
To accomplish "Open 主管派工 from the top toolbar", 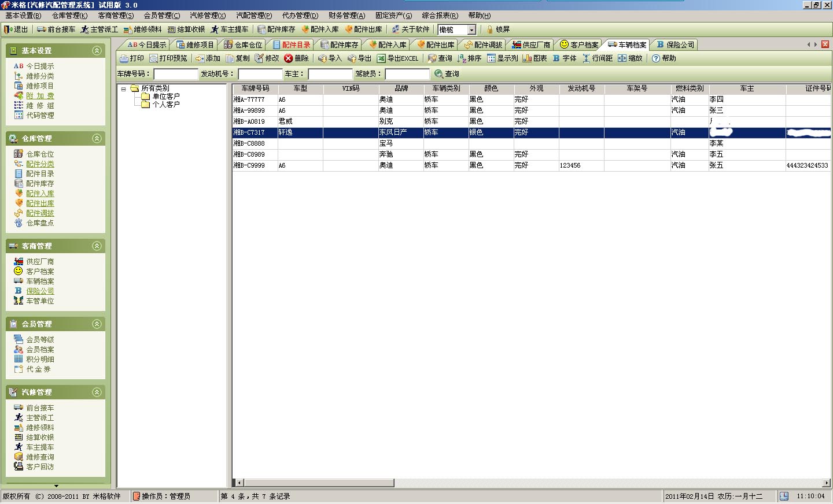I will coord(99,29).
